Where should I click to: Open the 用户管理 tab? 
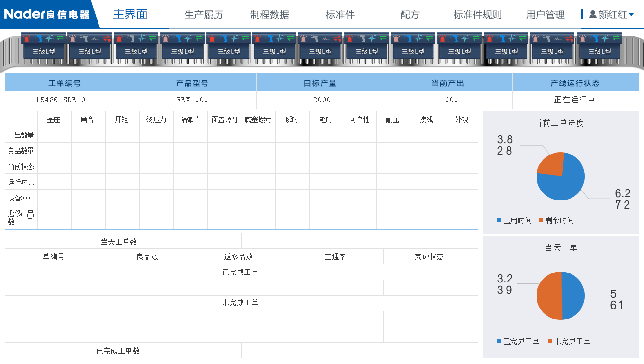coord(545,15)
